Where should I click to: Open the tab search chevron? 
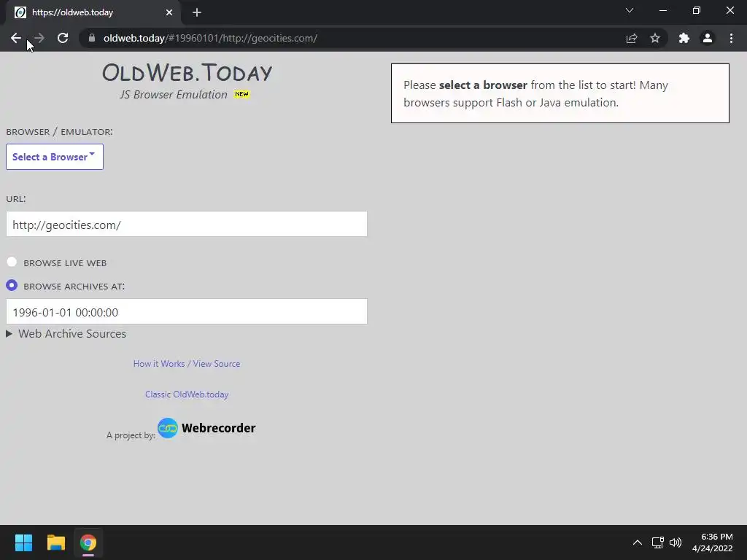coord(630,10)
